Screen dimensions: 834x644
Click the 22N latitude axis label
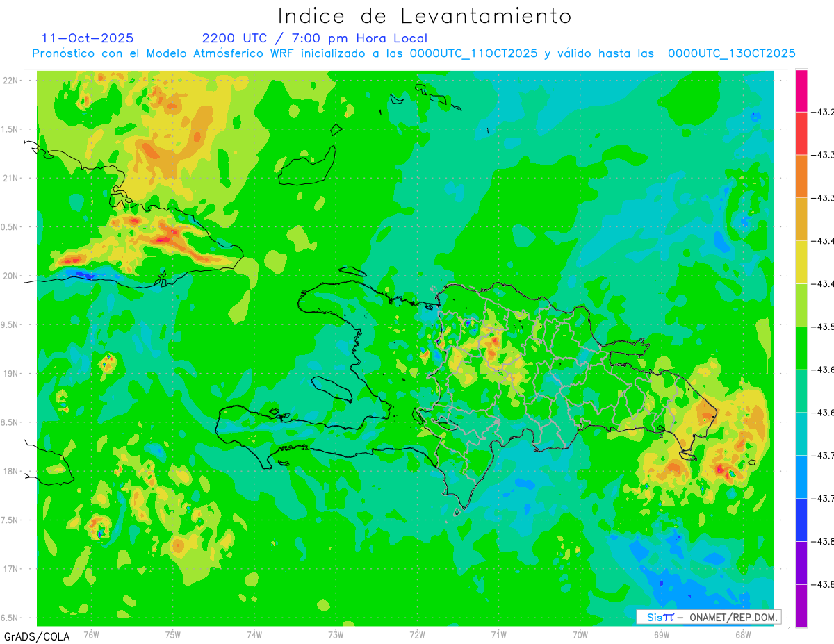click(x=11, y=81)
